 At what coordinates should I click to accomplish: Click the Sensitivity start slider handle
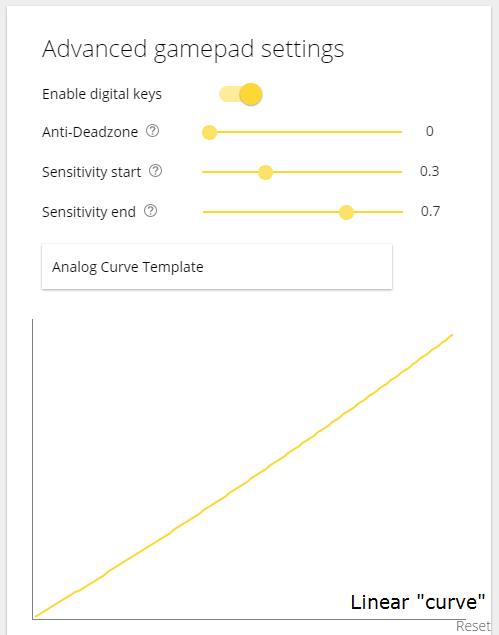(x=265, y=172)
